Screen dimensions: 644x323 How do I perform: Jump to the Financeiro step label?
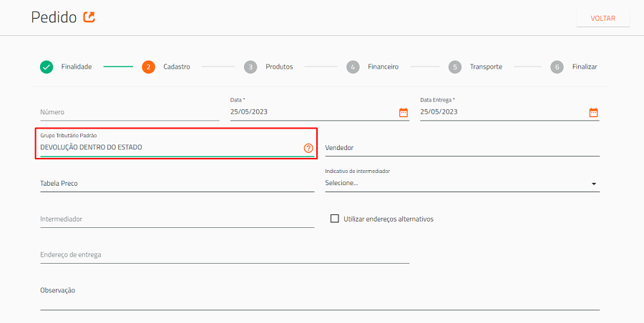(384, 67)
